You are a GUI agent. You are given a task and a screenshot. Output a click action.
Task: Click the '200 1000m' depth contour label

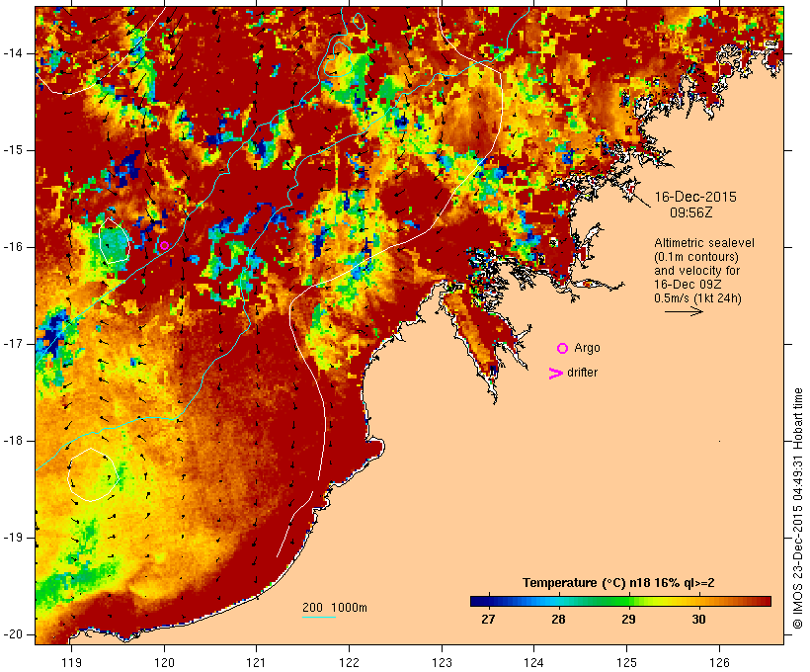tap(335, 608)
